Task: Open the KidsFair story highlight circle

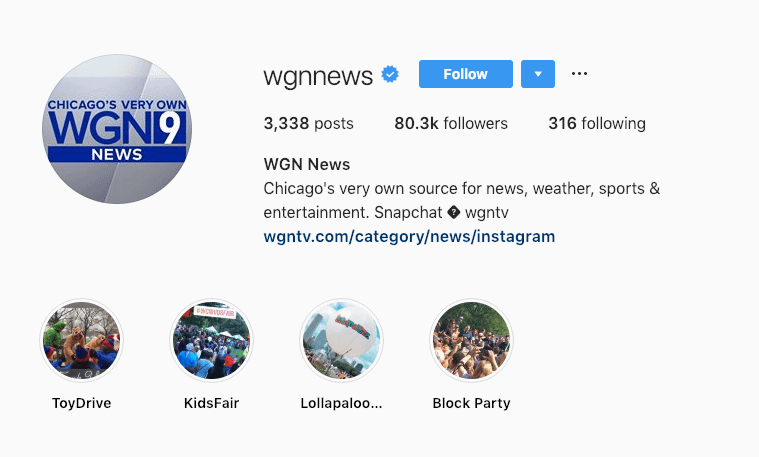Action: point(212,340)
